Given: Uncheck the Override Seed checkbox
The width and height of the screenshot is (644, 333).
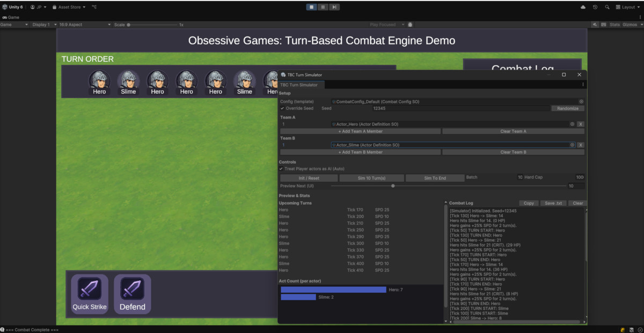Looking at the screenshot, I should click(x=282, y=108).
